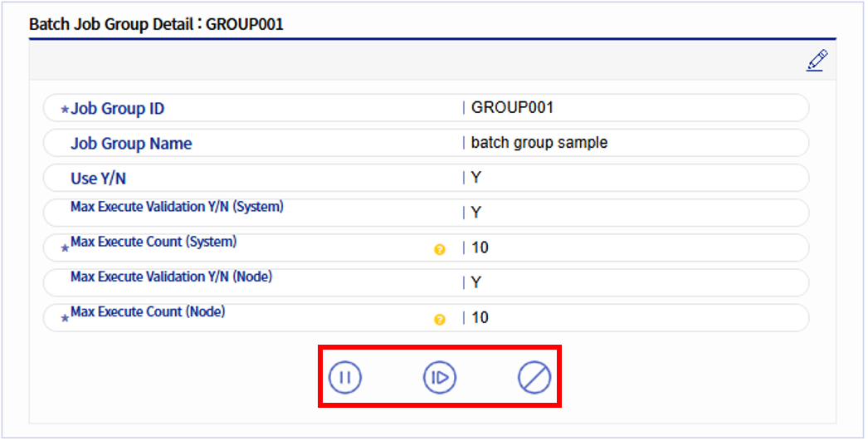Click Max Execute Validation Y/N (System) label
This screenshot has width=868, height=441.
177,207
